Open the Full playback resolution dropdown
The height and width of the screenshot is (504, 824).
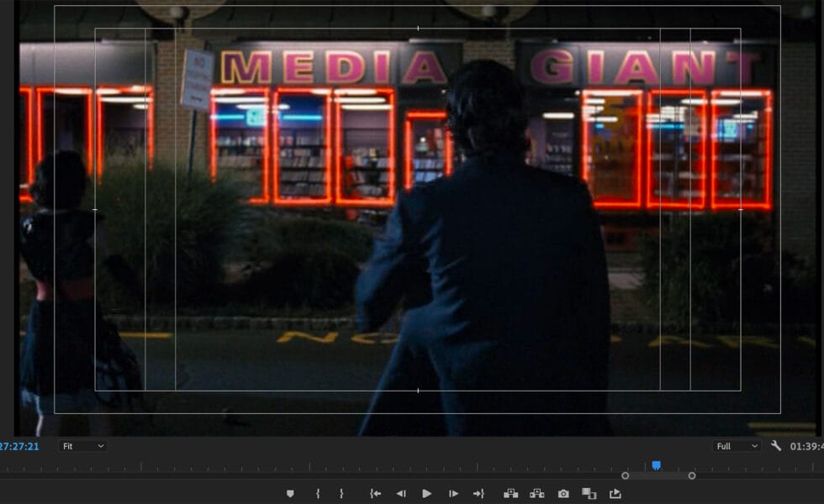tap(736, 446)
